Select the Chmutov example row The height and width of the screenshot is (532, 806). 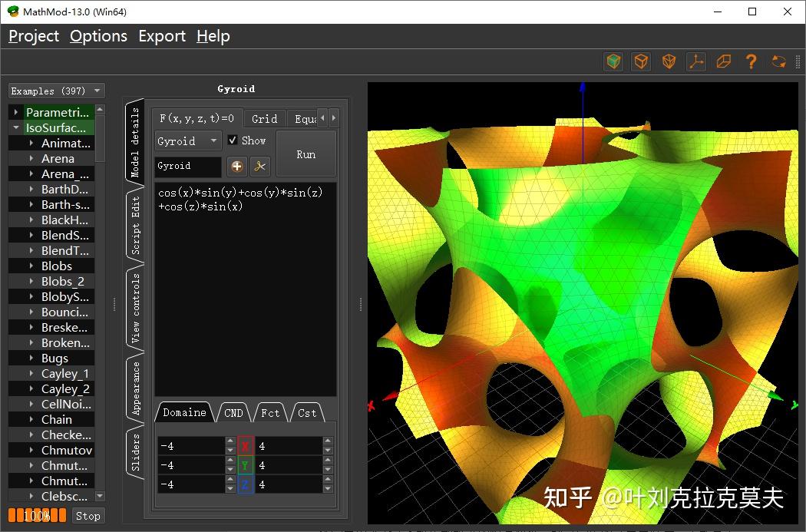point(51,451)
